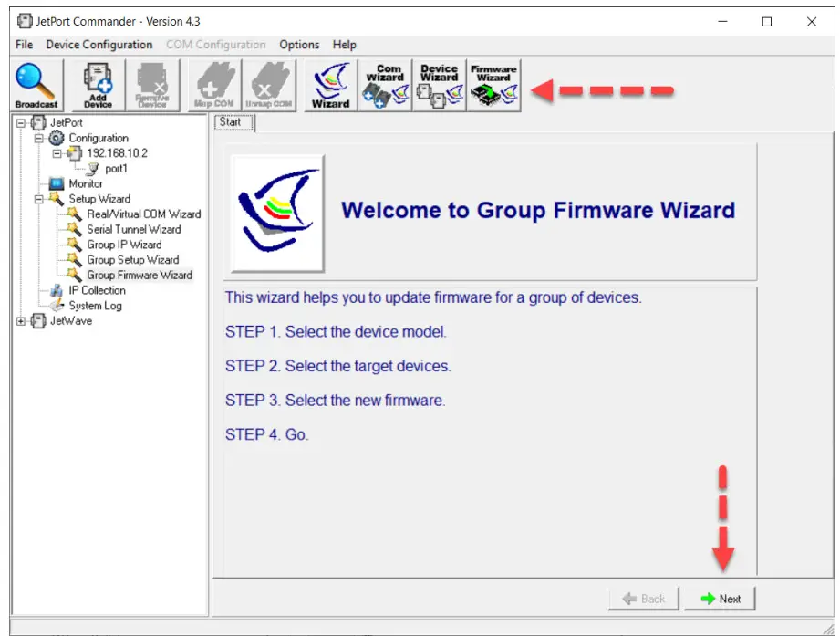Switch to the Start tab
840x636 pixels.
[x=232, y=120]
